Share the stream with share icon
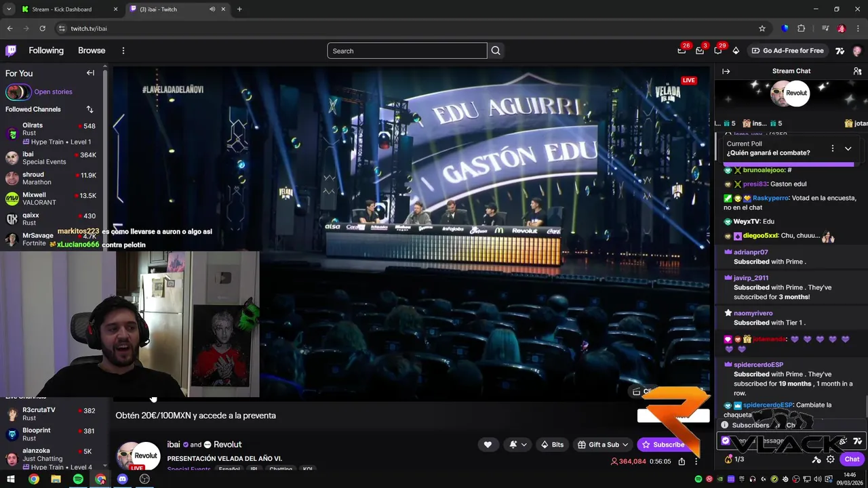The height and width of the screenshot is (488, 868). 682,462
